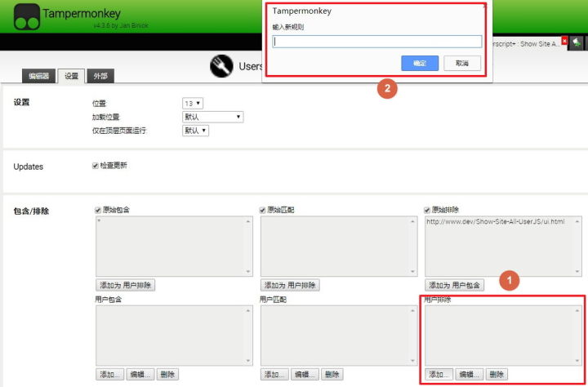The image size is (588, 387).
Task: Click 添加为 用户排除 under 原始包含 list
Action: [x=125, y=285]
